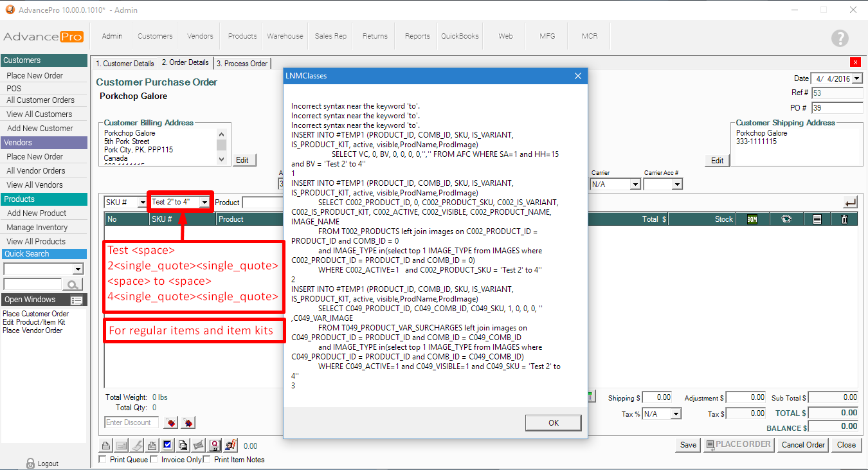Viewport: 868px width, 470px height.
Task: Click the BOM column icon
Action: [752, 219]
